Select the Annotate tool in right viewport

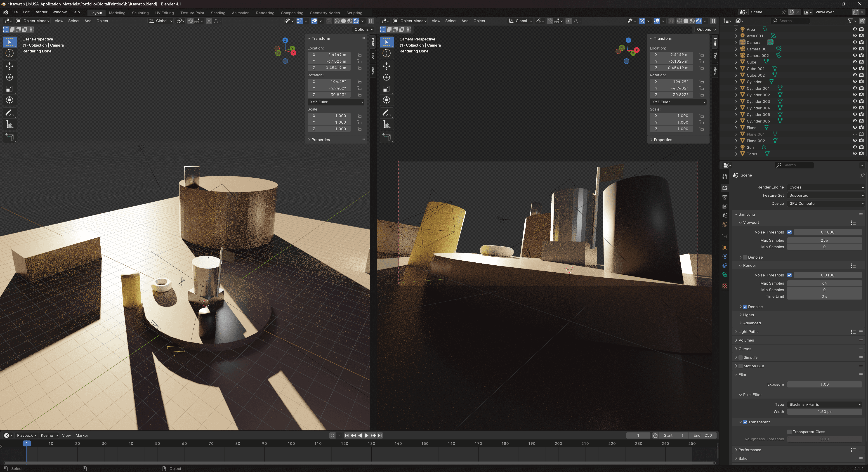point(387,113)
